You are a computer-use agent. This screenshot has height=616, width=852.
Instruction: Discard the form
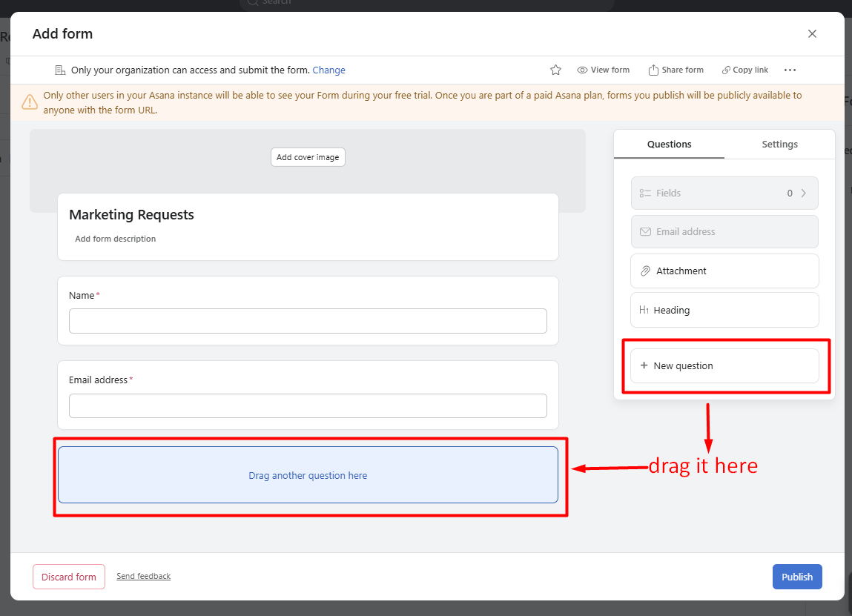click(x=68, y=576)
